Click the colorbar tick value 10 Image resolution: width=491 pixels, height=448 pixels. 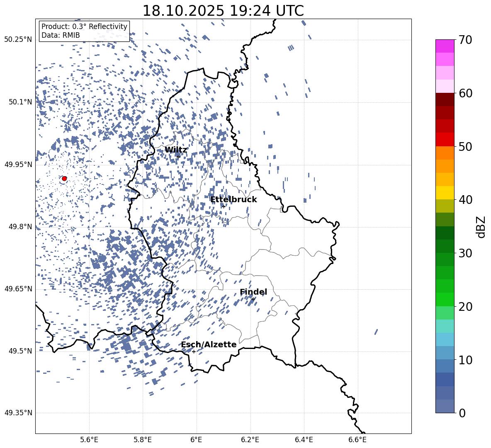pos(465,360)
